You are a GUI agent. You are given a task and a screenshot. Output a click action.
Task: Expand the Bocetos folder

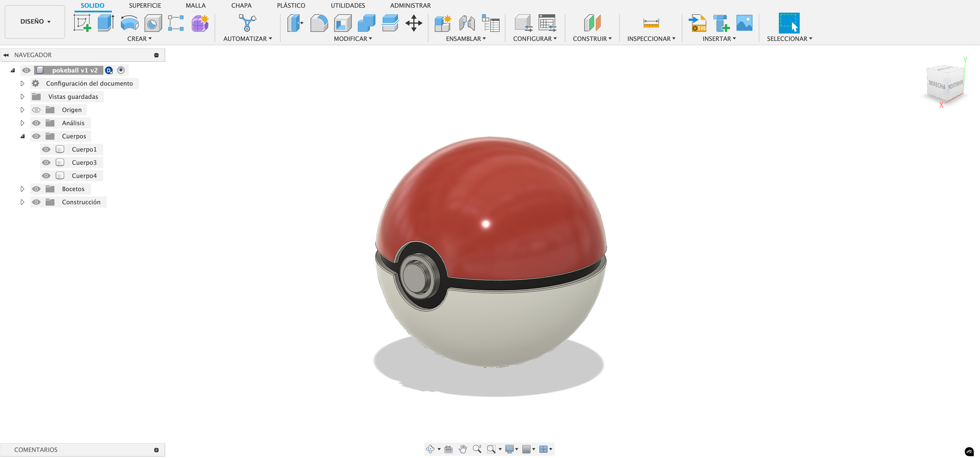click(x=22, y=189)
